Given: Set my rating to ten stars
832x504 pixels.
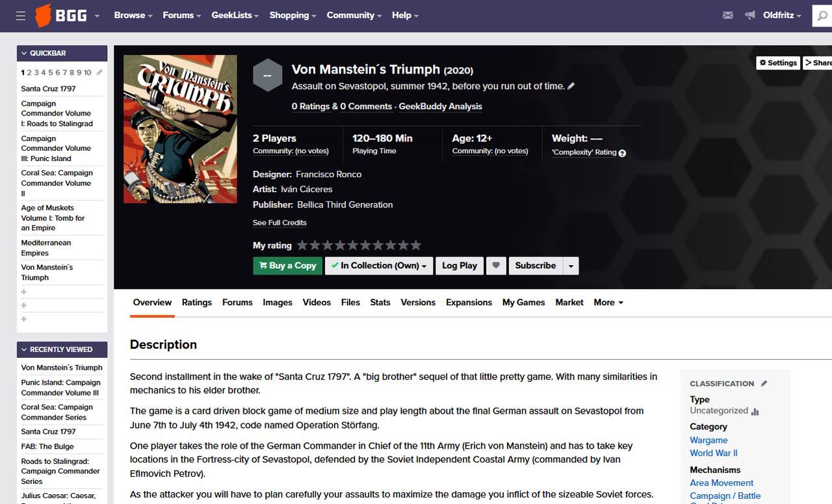Looking at the screenshot, I should click(416, 246).
